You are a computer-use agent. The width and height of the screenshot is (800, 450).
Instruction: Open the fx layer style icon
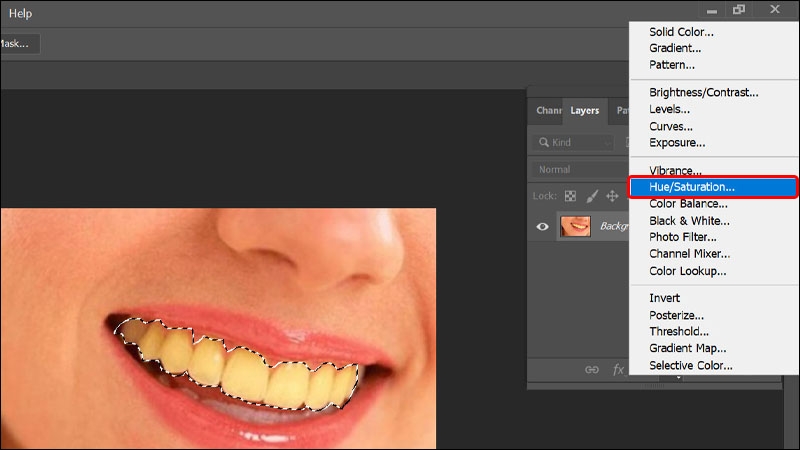[x=618, y=369]
